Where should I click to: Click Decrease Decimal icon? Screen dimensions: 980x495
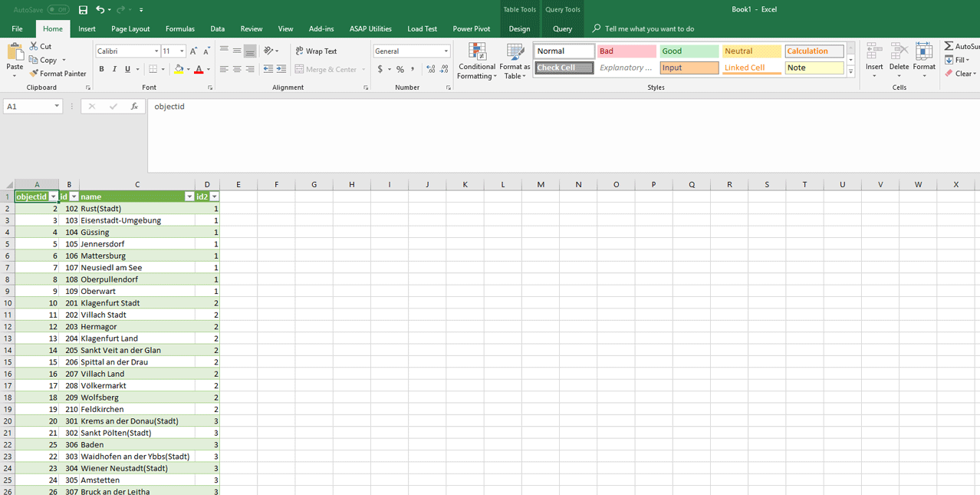(x=443, y=69)
